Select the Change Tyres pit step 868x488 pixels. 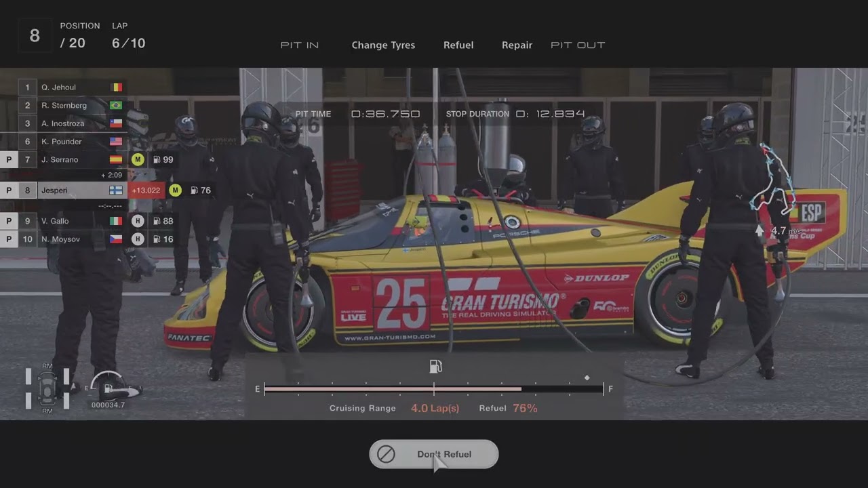pyautogui.click(x=383, y=45)
